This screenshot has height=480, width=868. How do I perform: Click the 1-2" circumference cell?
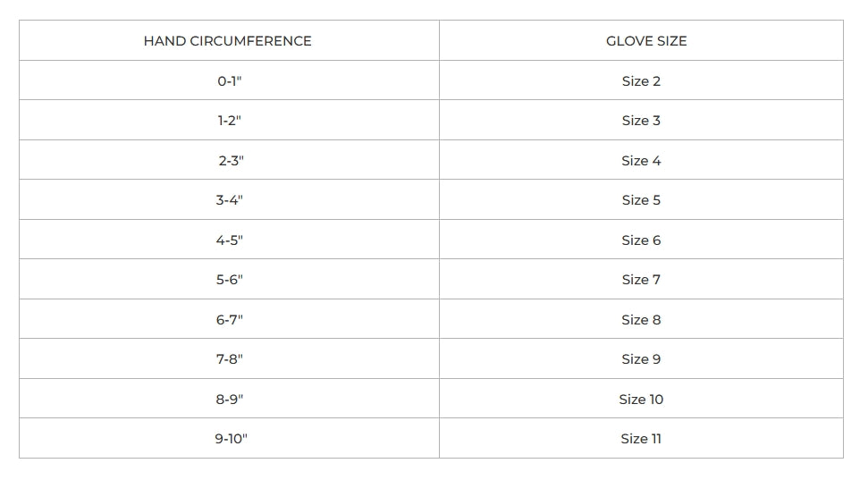click(230, 121)
